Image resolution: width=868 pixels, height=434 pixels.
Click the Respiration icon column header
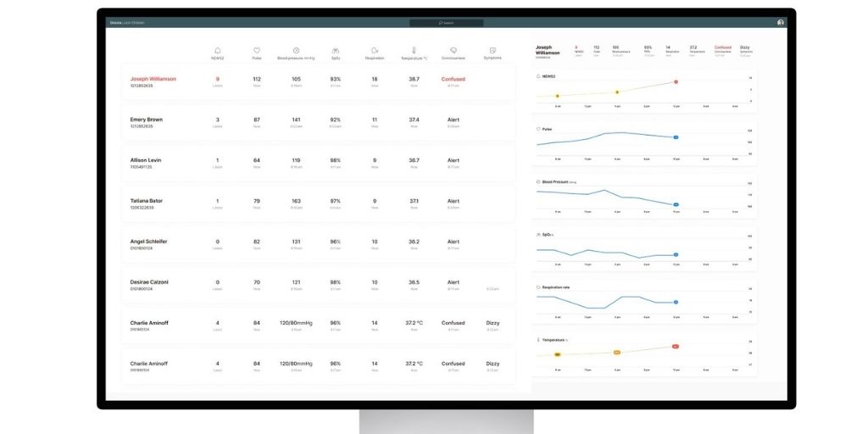pos(375,51)
